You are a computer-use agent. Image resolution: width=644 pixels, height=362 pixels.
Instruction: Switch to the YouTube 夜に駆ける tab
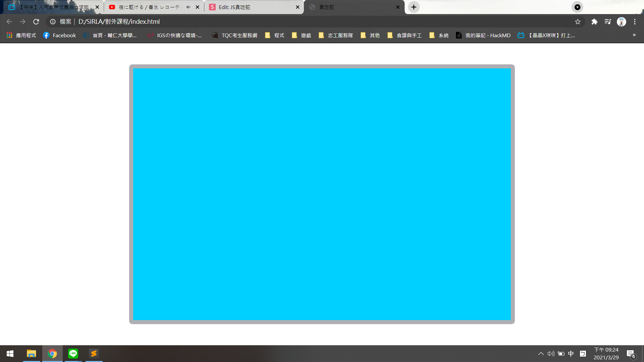click(148, 7)
